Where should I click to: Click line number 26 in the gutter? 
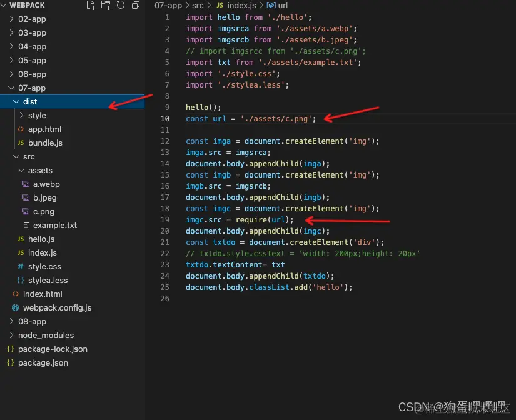(x=165, y=298)
